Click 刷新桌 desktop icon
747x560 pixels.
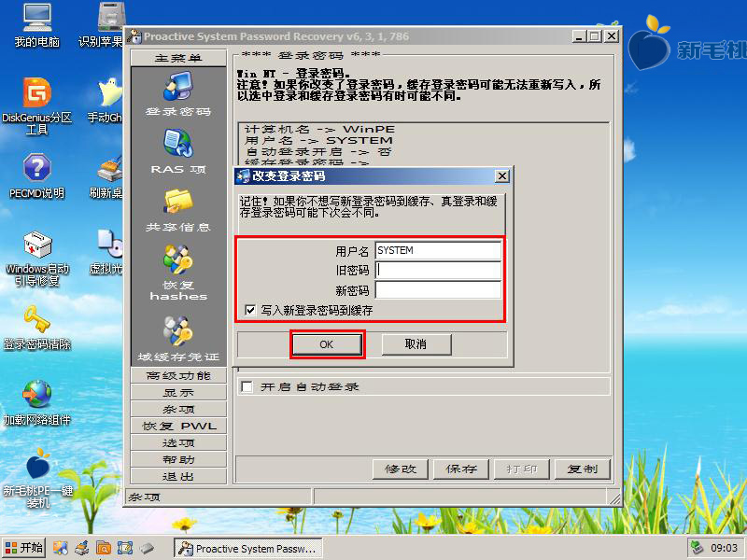point(107,176)
